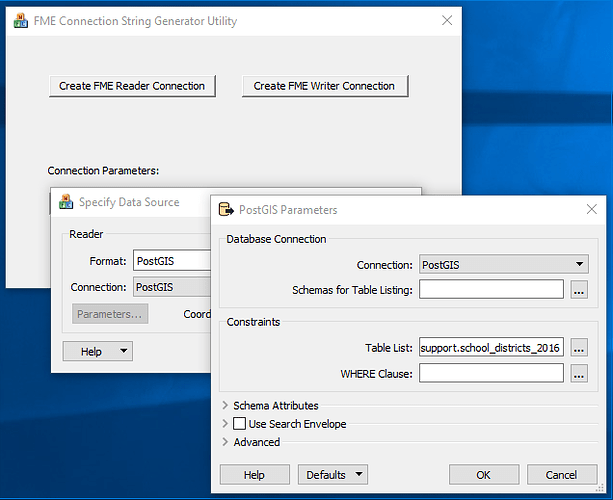Image resolution: width=613 pixels, height=500 pixels.
Task: Click the PostGIS Parameters title text
Action: pos(288,210)
